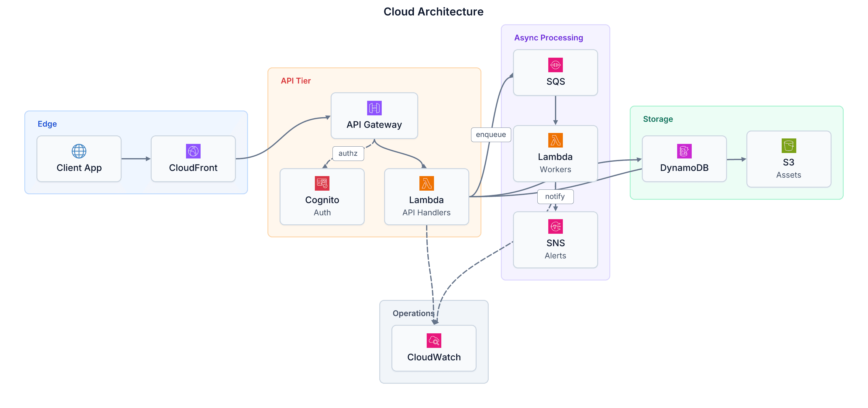The image size is (868, 408).
Task: Select the CloudFront purple icon
Action: click(x=193, y=151)
